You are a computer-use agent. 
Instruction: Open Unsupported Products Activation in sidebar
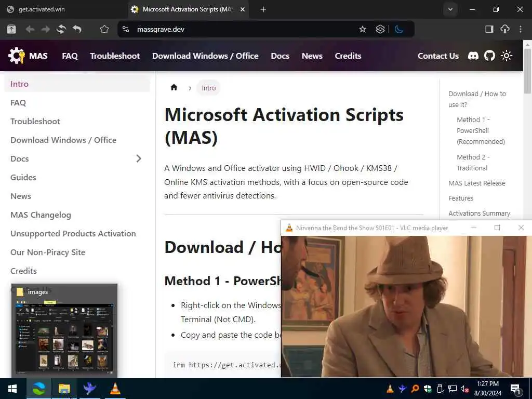(x=77, y=233)
